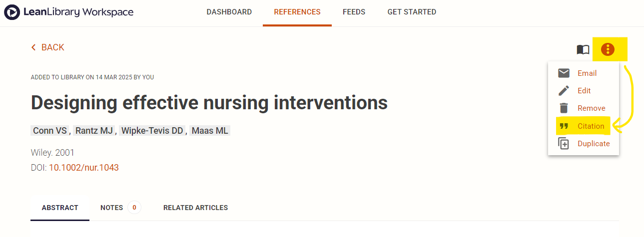Click the back chevron arrow

[33, 47]
